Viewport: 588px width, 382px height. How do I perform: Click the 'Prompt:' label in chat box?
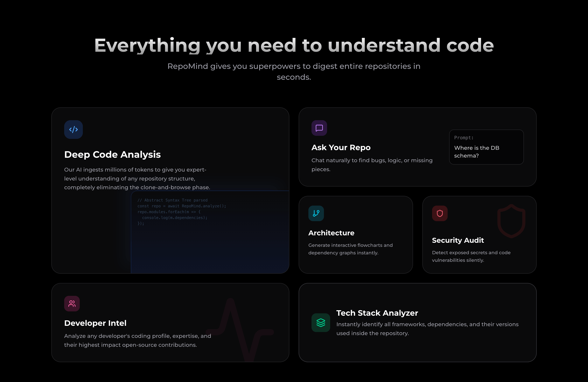coord(464,138)
